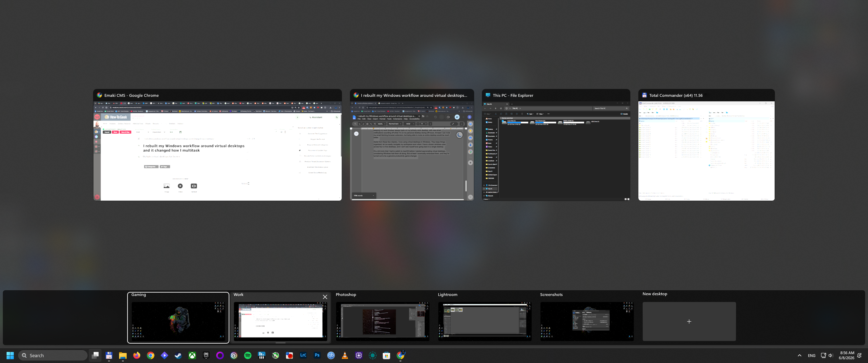This screenshot has height=363, width=868.
Task: Launch Epic Games from the taskbar
Action: [x=206, y=355]
